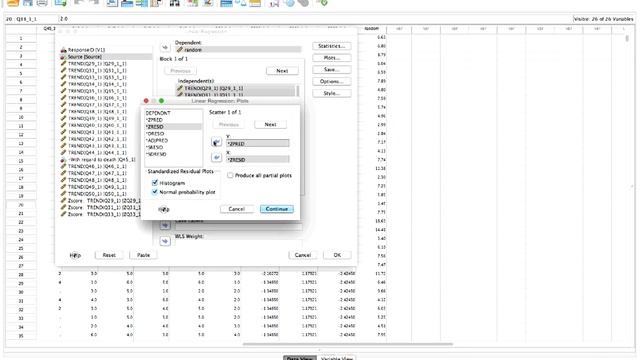Select *ZRESID in plot variable list
Screen dimensions: 640x360
(173, 127)
